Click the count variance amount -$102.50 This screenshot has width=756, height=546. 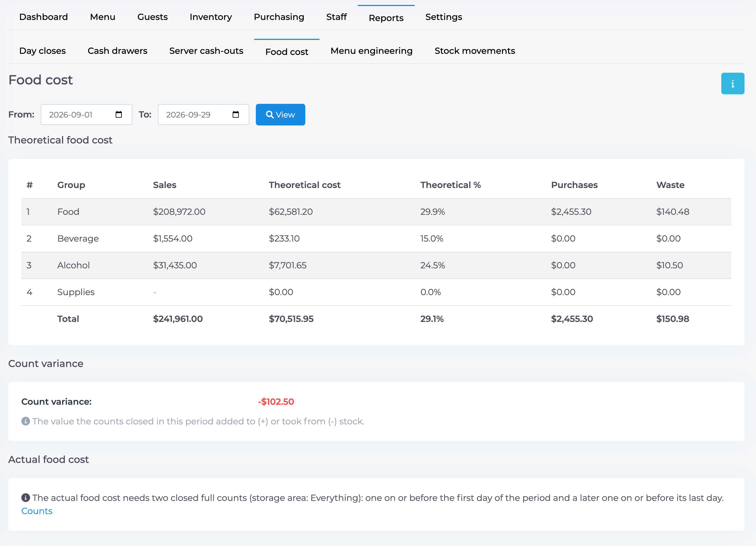[x=276, y=401]
